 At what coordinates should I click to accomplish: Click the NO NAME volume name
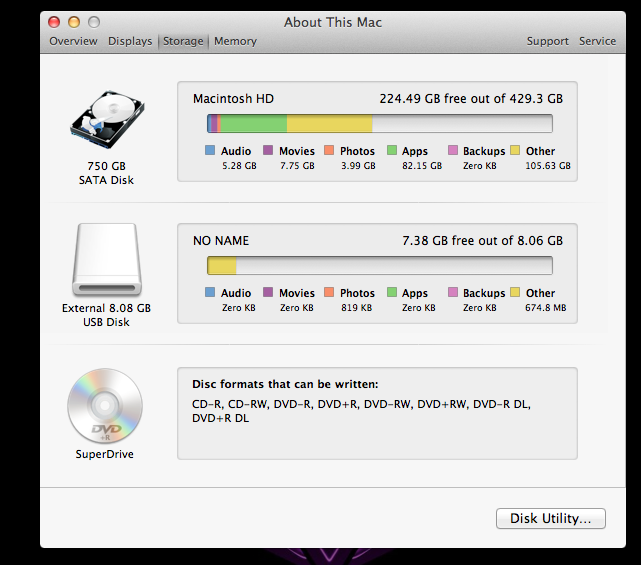click(221, 241)
